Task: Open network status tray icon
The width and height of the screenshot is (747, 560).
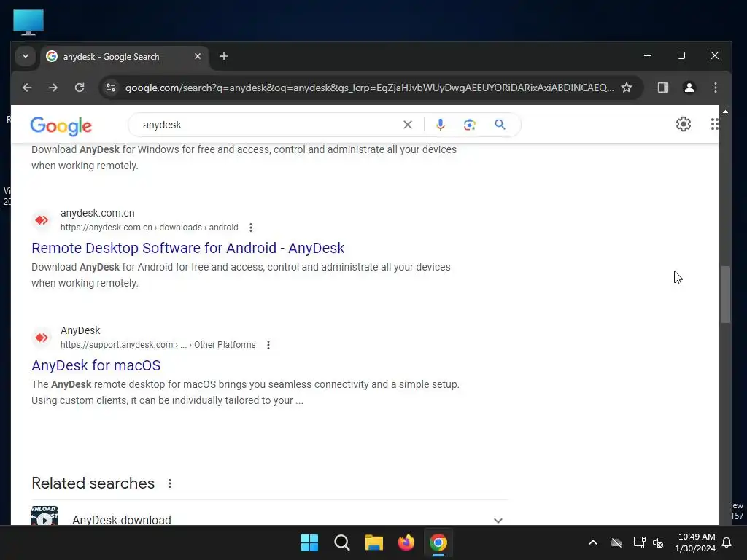Action: pyautogui.click(x=639, y=542)
